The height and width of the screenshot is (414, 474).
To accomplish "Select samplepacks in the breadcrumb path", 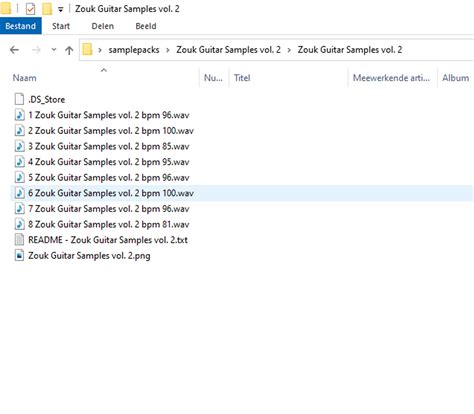I will point(134,50).
